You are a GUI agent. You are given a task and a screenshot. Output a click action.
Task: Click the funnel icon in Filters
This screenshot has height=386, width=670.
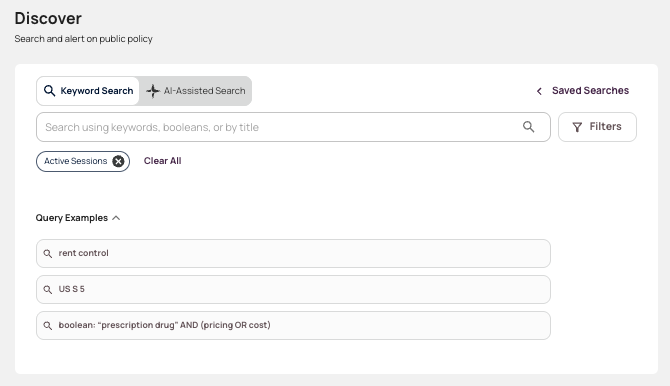pos(577,127)
